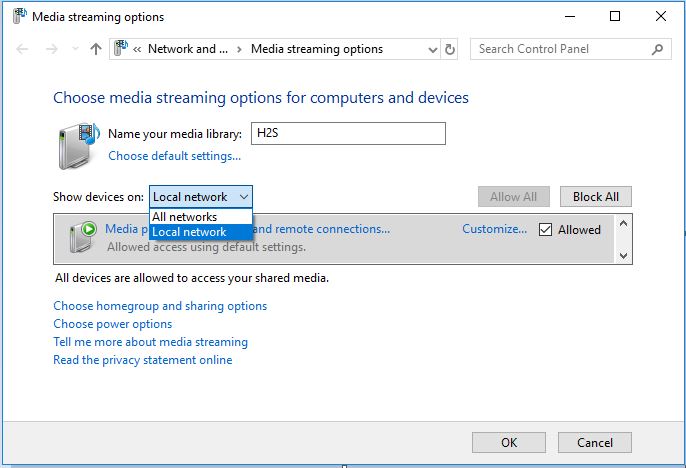Viewport: 686px width, 468px height.
Task: Click the Forward navigation arrow
Action: [x=49, y=49]
